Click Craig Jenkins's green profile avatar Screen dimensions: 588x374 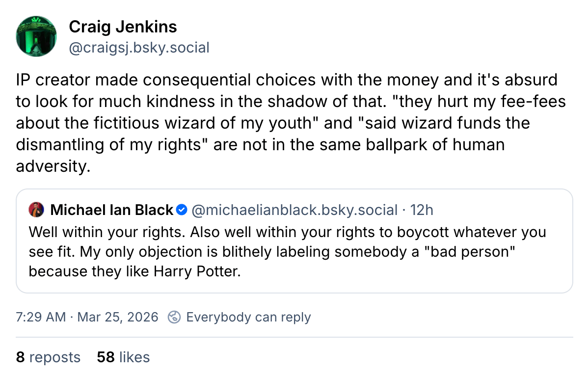pos(36,36)
